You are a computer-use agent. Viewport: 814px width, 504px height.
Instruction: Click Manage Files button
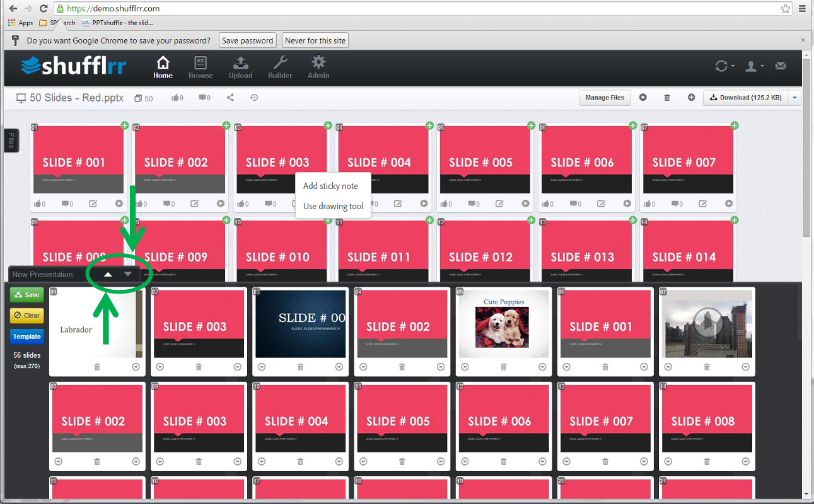(605, 98)
